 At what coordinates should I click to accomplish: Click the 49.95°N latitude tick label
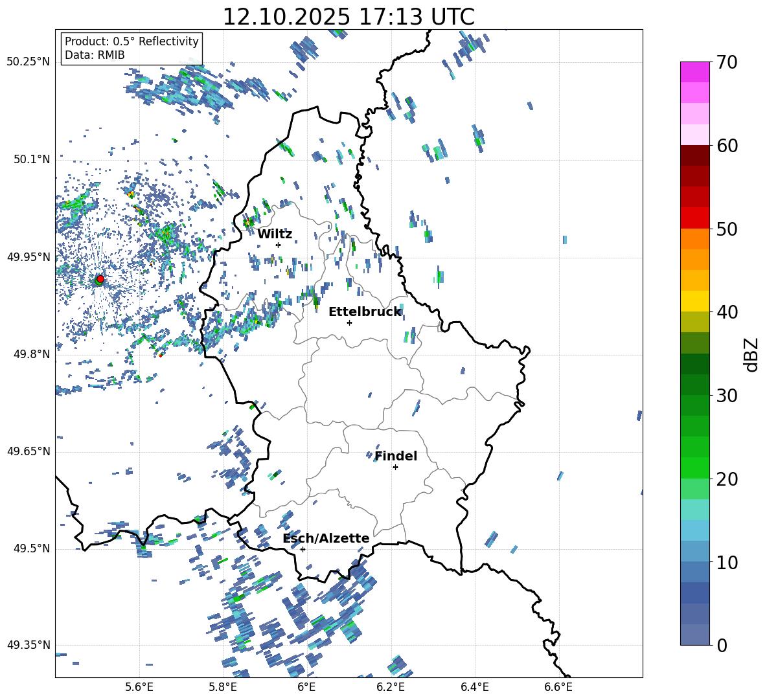29,257
